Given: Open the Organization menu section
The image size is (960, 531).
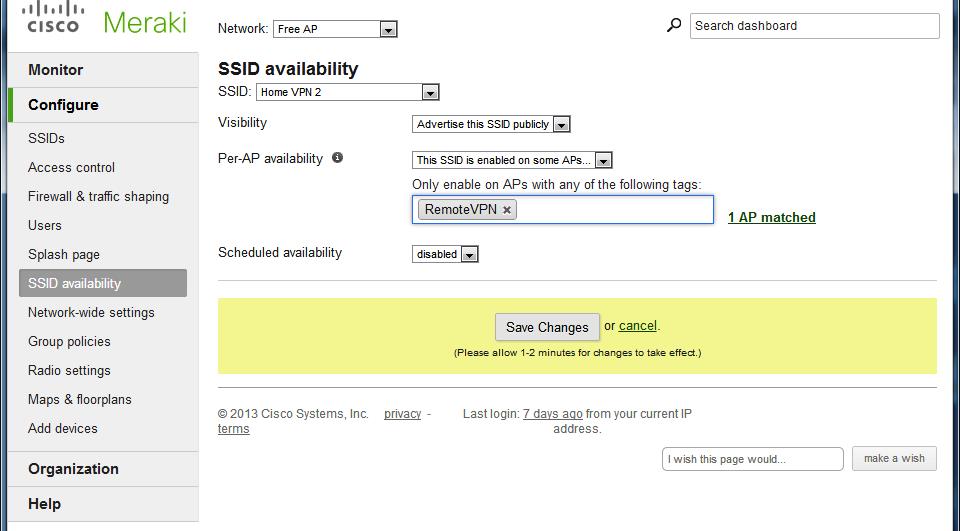Looking at the screenshot, I should (x=73, y=469).
